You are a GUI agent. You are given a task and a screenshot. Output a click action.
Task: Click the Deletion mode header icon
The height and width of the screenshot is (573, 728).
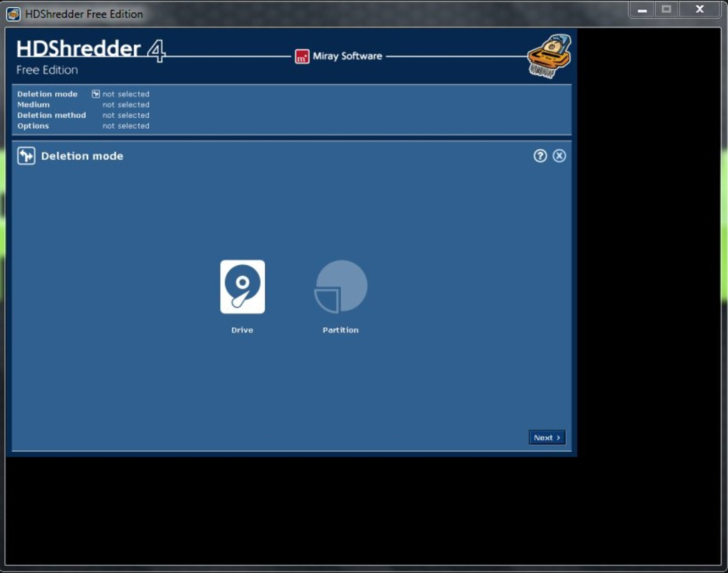tap(26, 155)
